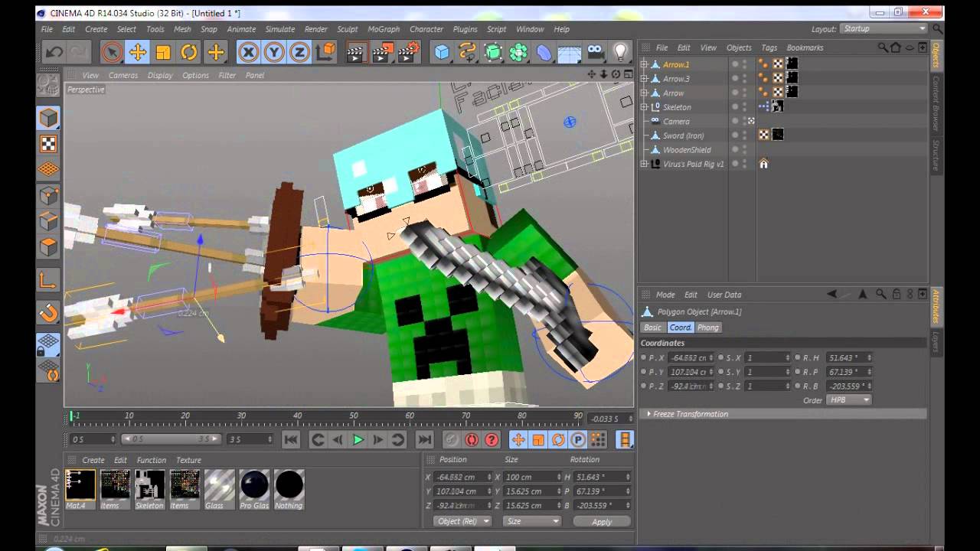Open Edit Render Settings icon
980x551 pixels.
click(x=409, y=52)
